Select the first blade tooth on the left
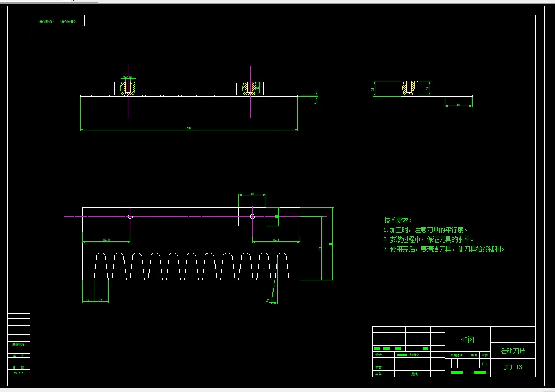 pos(101,266)
